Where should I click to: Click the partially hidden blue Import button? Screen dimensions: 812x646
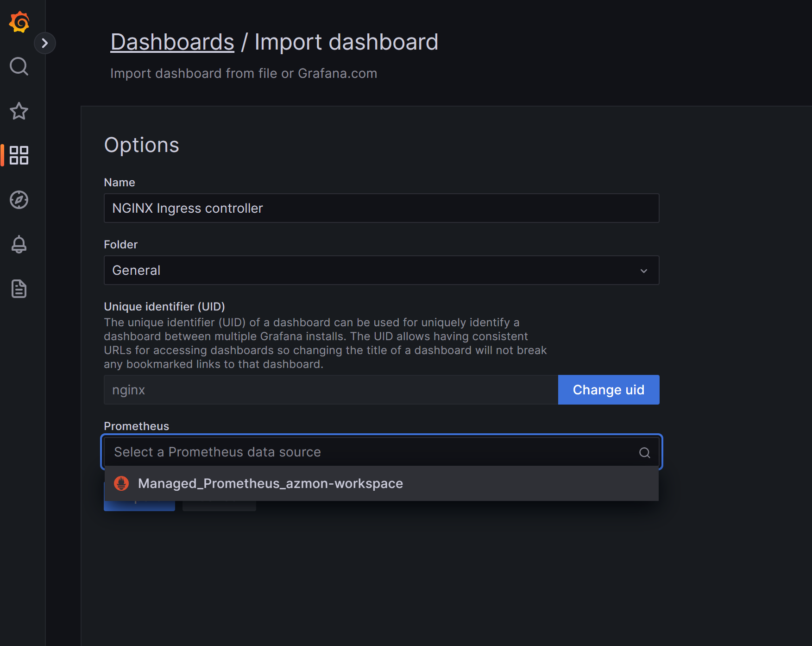[139, 506]
